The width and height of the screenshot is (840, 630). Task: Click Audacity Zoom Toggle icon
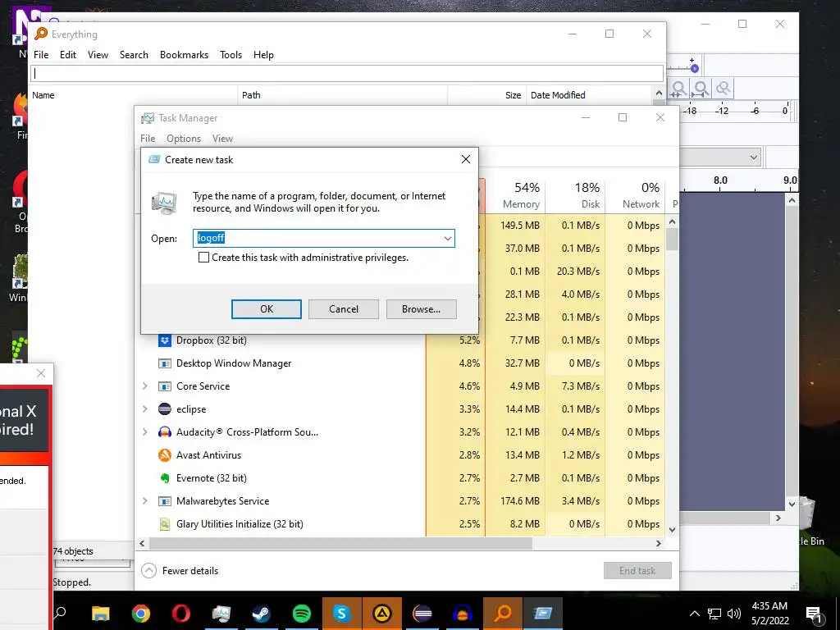pyautogui.click(x=724, y=89)
